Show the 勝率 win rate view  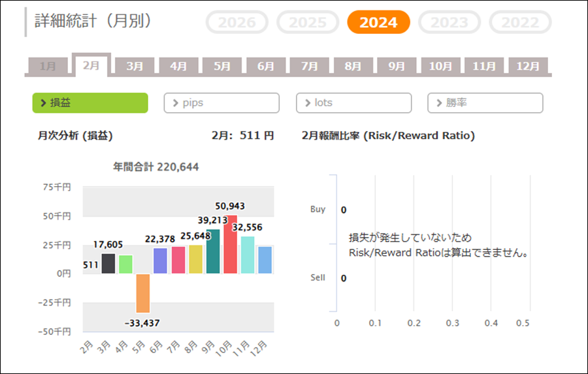tap(485, 103)
